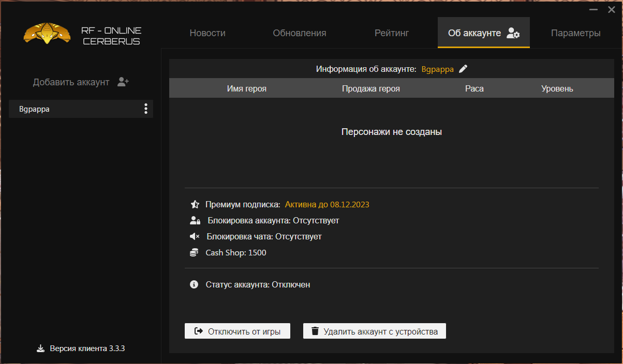Go to the Рейтинг tab

tap(392, 33)
